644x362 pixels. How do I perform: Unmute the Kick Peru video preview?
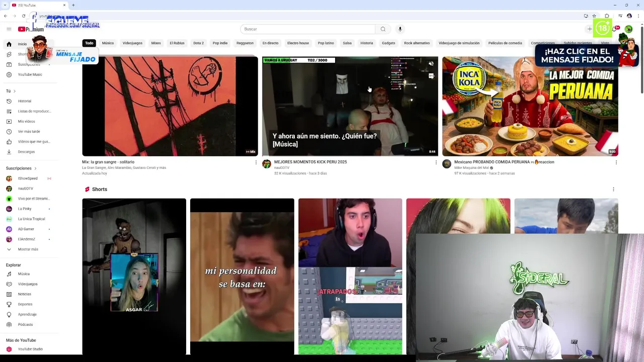(431, 64)
